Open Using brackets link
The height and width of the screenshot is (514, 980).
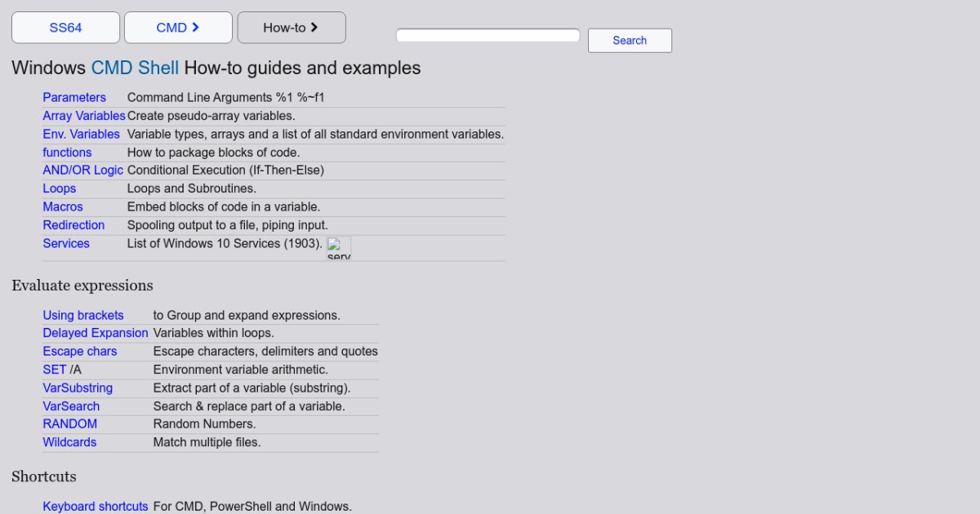coord(83,316)
